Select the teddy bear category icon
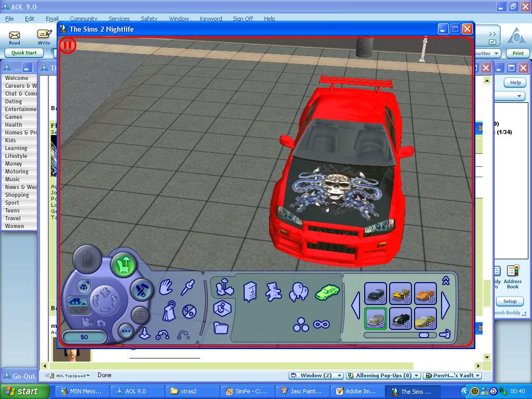Viewport: 532px width, 399px height. (x=273, y=292)
